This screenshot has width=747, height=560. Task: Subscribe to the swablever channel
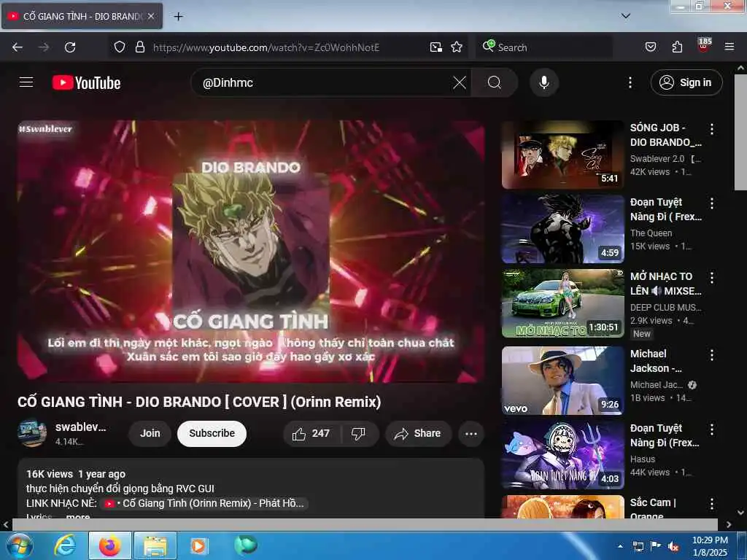click(x=212, y=433)
